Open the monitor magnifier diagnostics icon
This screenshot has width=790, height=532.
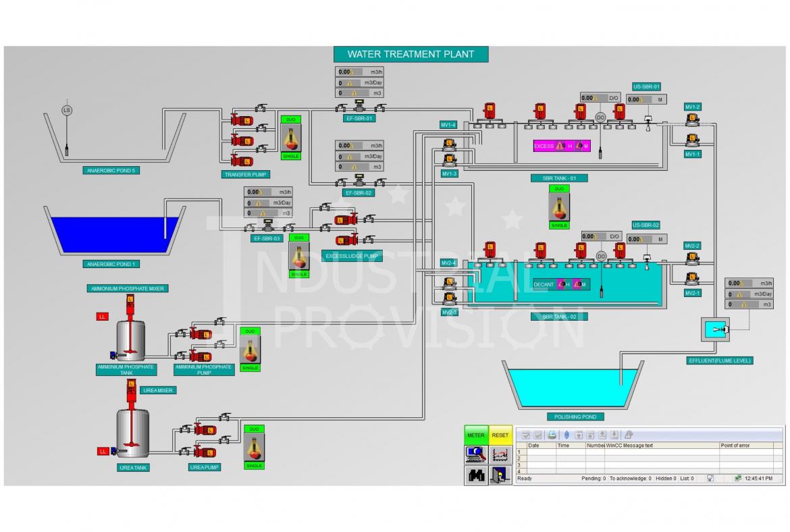click(x=476, y=454)
